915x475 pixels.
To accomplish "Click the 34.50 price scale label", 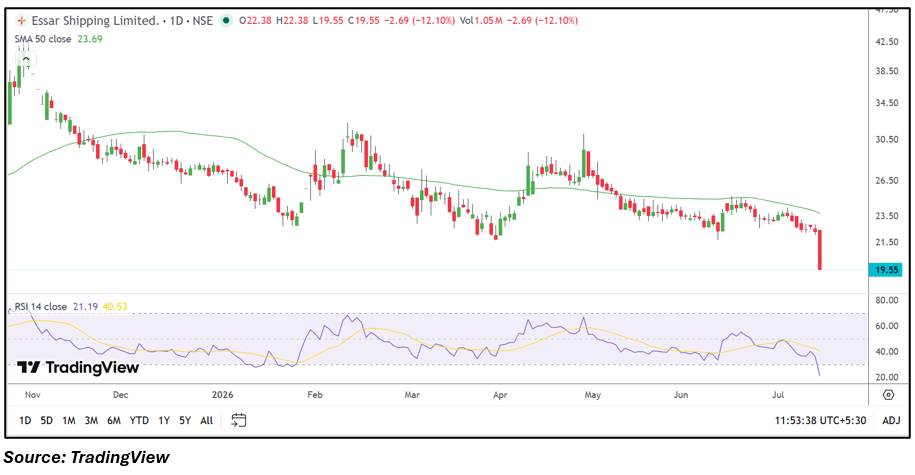I will [x=887, y=103].
